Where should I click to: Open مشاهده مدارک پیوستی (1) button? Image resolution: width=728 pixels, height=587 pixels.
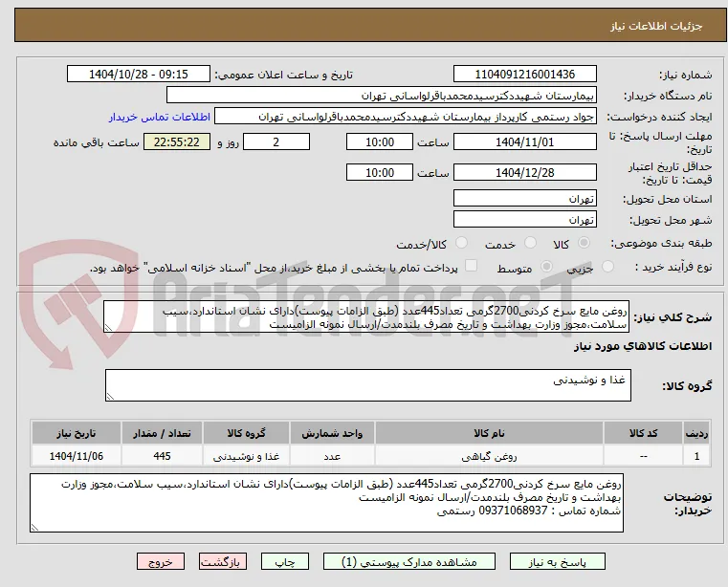[x=409, y=561]
